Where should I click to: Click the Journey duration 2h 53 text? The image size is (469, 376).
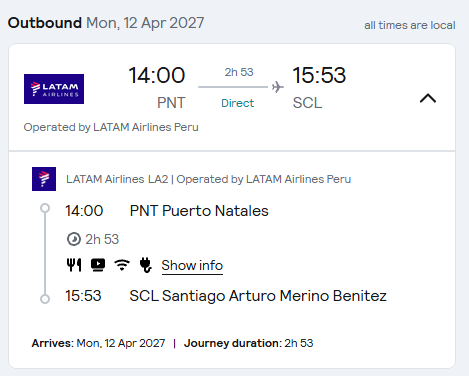(249, 343)
